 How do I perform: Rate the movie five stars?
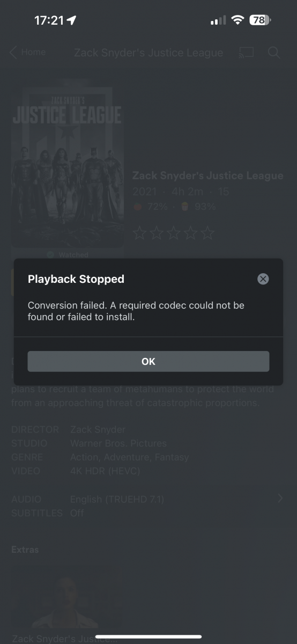click(x=208, y=233)
